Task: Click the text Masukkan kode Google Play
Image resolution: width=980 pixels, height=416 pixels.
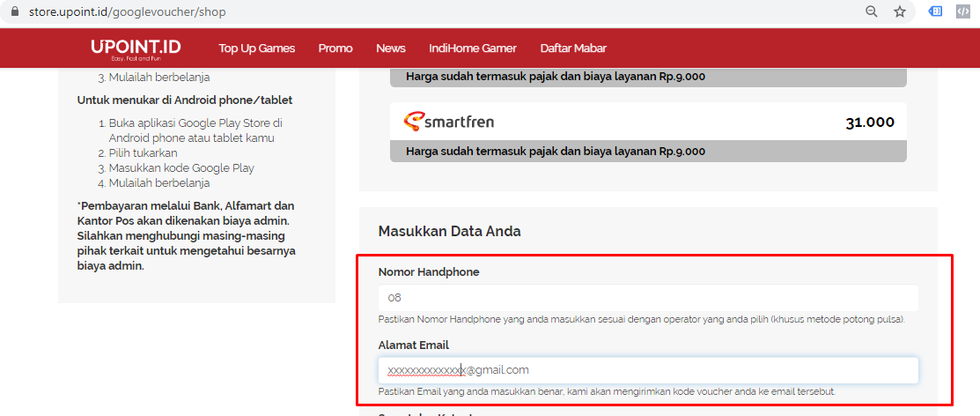Action: point(181,168)
